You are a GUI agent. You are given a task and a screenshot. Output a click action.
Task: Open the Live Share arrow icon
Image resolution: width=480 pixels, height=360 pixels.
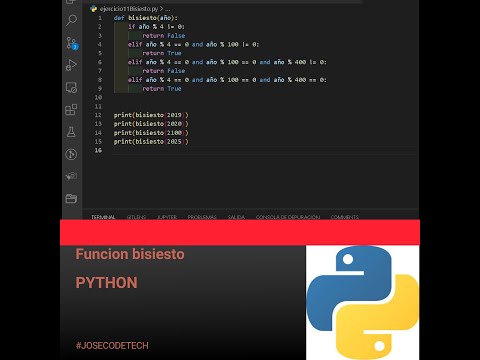(x=71, y=176)
